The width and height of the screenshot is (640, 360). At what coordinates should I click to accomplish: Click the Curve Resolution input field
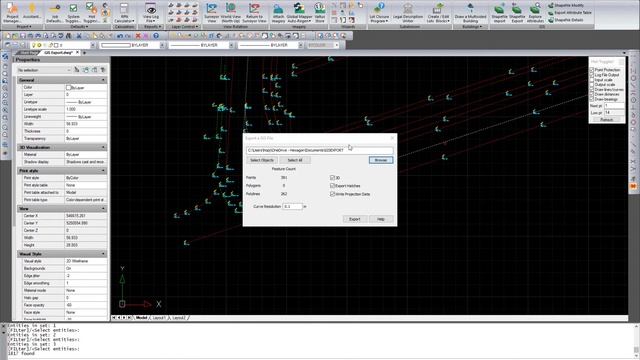click(293, 207)
